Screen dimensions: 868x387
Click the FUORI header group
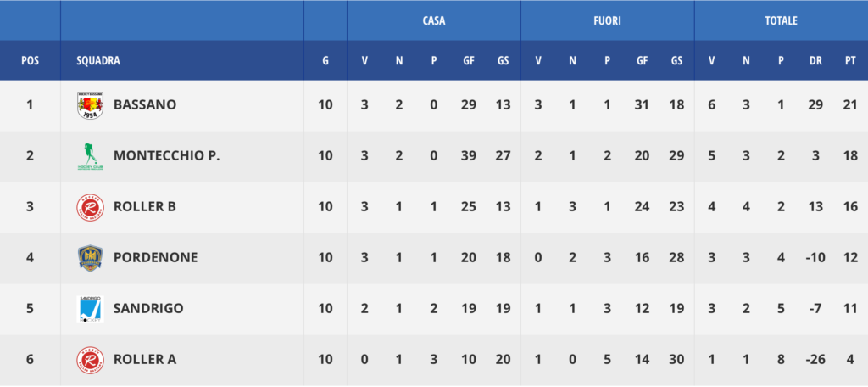pyautogui.click(x=607, y=20)
